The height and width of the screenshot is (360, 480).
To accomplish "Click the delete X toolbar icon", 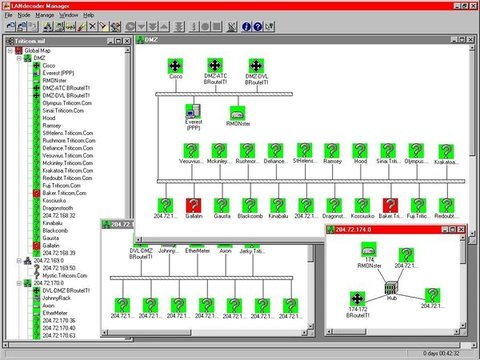I will [x=92, y=26].
